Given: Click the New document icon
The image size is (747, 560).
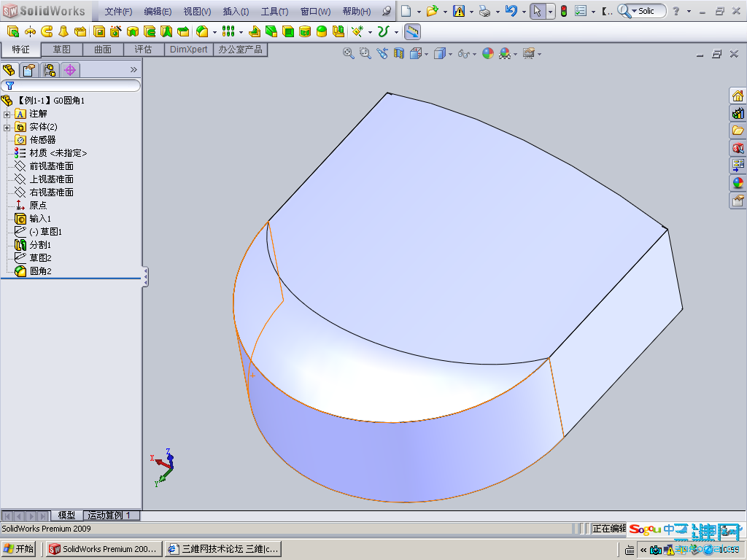Looking at the screenshot, I should pyautogui.click(x=406, y=11).
